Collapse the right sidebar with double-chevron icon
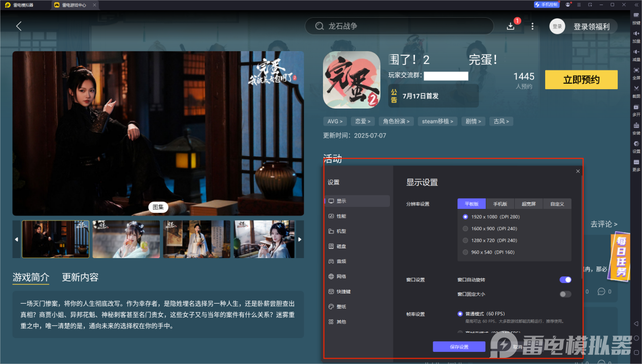642x364 pixels. [636, 5]
